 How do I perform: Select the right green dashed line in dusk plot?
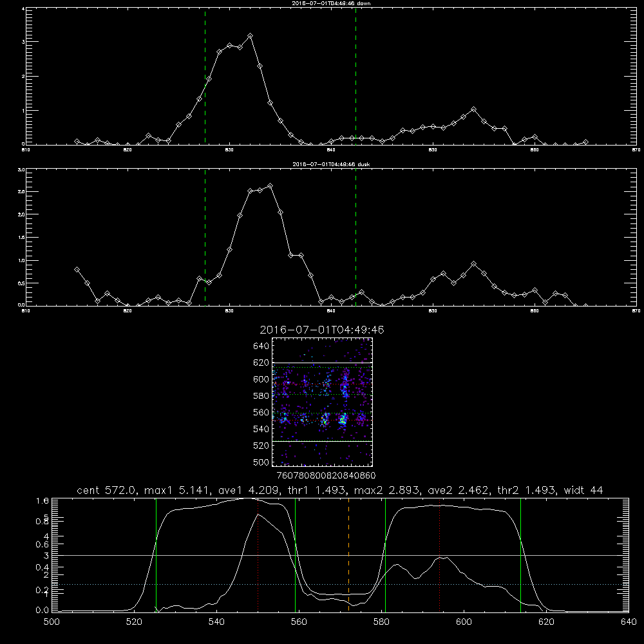point(355,238)
